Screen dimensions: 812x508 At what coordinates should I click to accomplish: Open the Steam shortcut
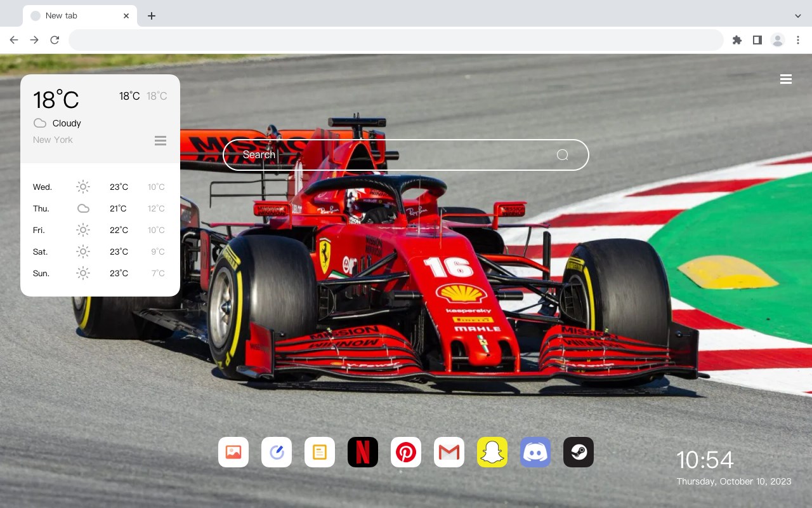point(579,452)
